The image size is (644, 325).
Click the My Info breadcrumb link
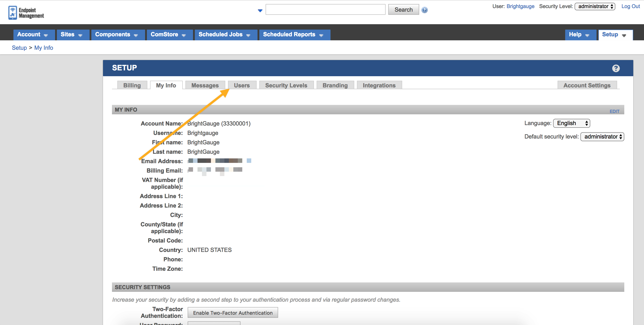(43, 48)
